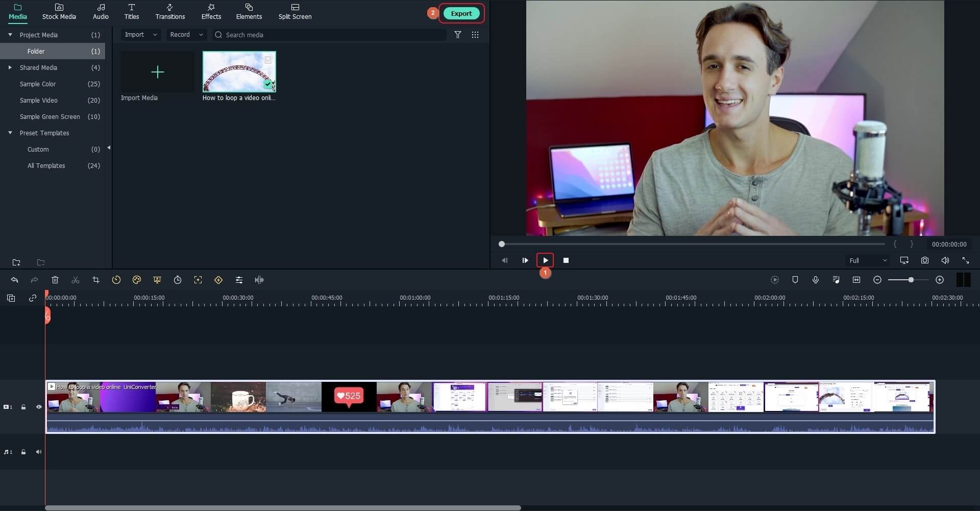Zoom out timeline with minus icon
980x511 pixels.
(x=877, y=280)
